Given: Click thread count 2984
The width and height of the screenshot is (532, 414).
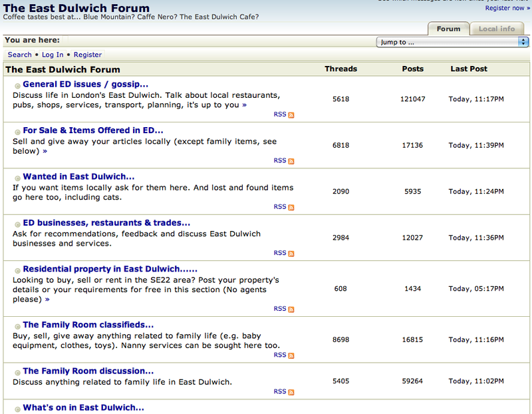Looking at the screenshot, I should pos(340,238).
